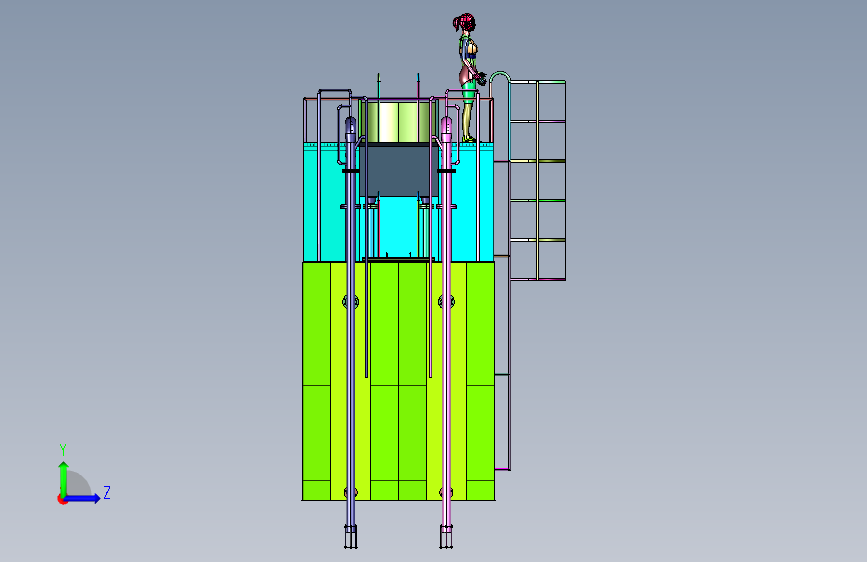Viewport: 867px width, 562px height.
Task: Click the blue Z axis arrow of triad
Action: (x=83, y=498)
